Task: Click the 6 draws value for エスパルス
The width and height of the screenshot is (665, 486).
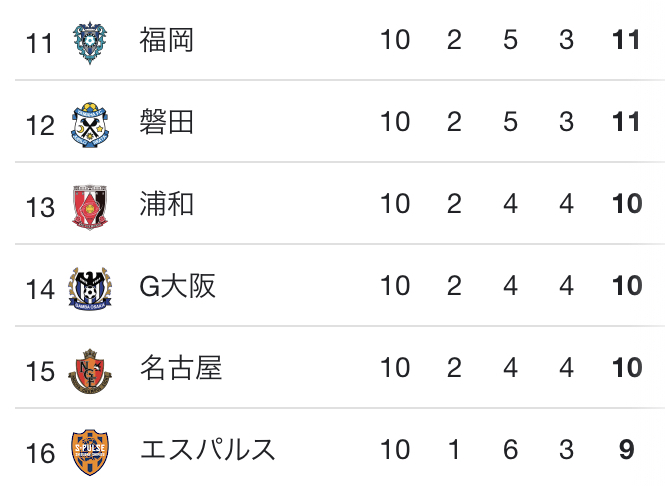Action: tap(511, 450)
